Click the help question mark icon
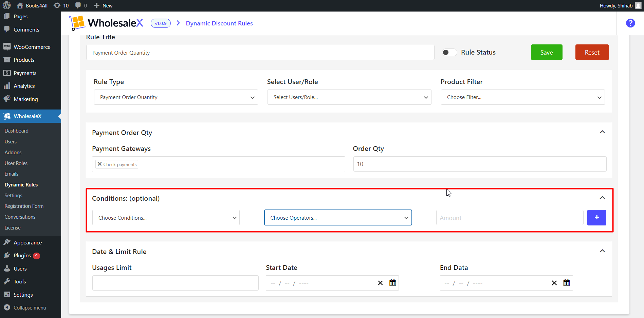The height and width of the screenshot is (318, 644). (x=630, y=23)
